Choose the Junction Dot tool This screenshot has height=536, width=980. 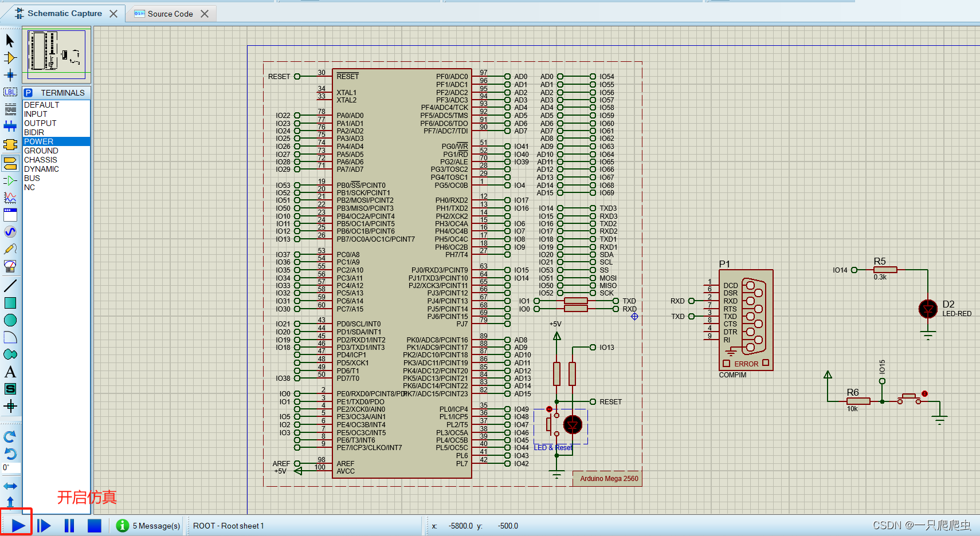[10, 75]
